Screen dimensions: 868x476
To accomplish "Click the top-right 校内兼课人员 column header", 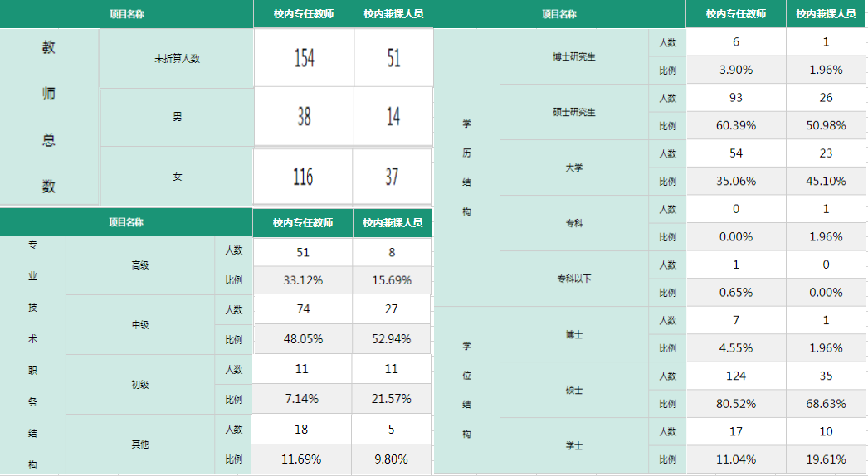I will coord(826,14).
